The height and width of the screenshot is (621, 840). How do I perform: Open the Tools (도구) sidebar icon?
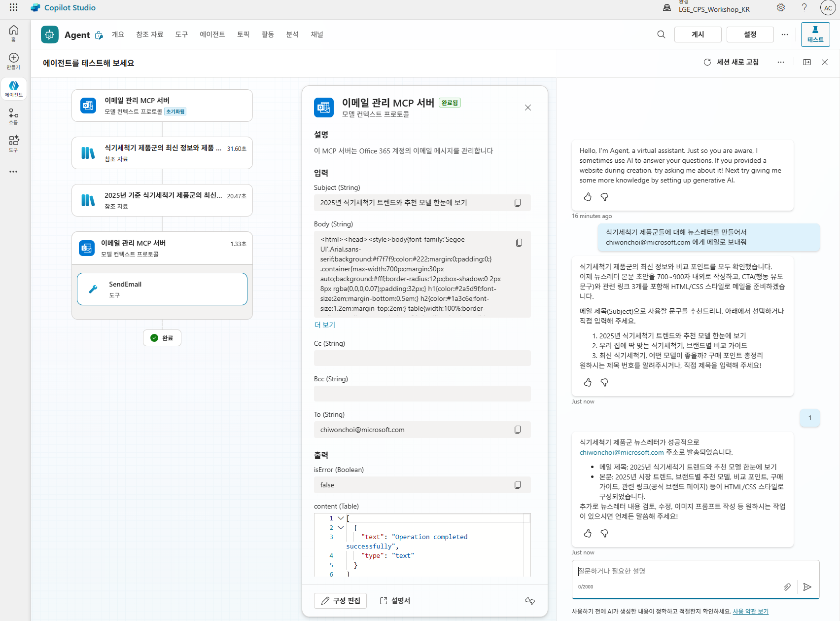coord(14,144)
